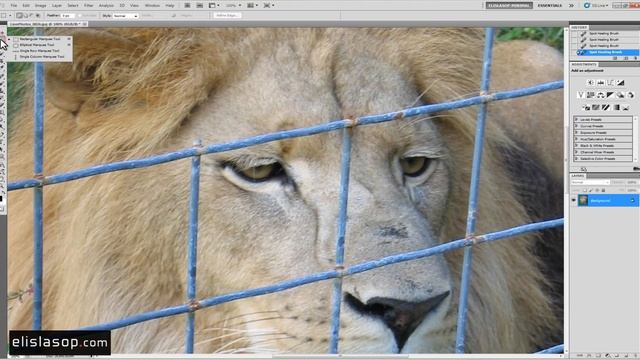Add a Black & White adjustment
The image size is (640, 360).
(610, 95)
